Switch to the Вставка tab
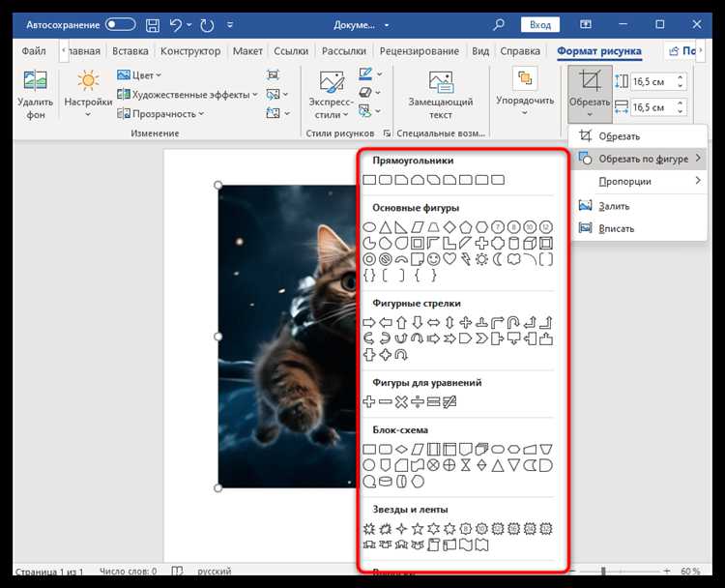The height and width of the screenshot is (588, 725). [130, 51]
